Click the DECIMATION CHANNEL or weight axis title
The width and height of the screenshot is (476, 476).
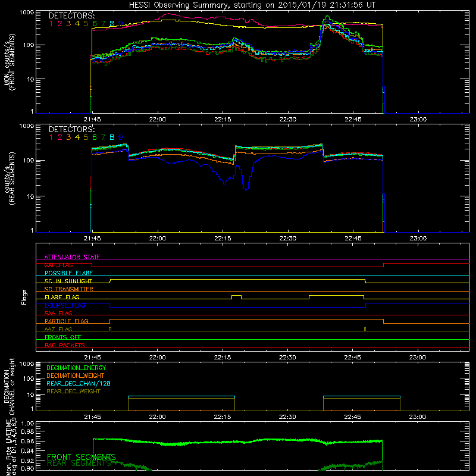9,386
